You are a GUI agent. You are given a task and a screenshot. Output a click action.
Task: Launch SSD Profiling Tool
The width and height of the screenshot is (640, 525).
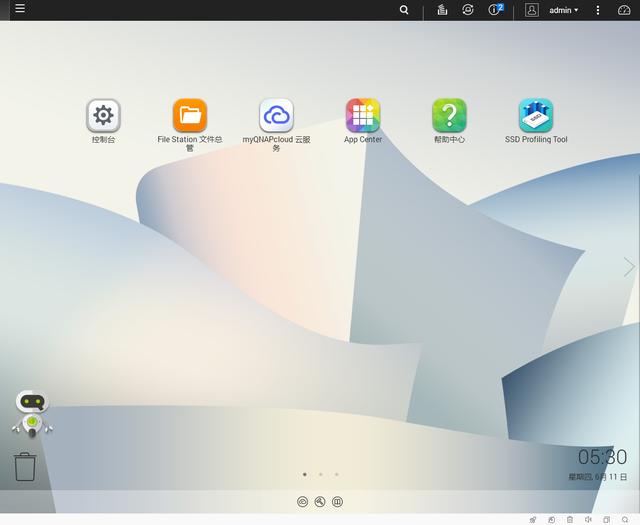coord(536,116)
